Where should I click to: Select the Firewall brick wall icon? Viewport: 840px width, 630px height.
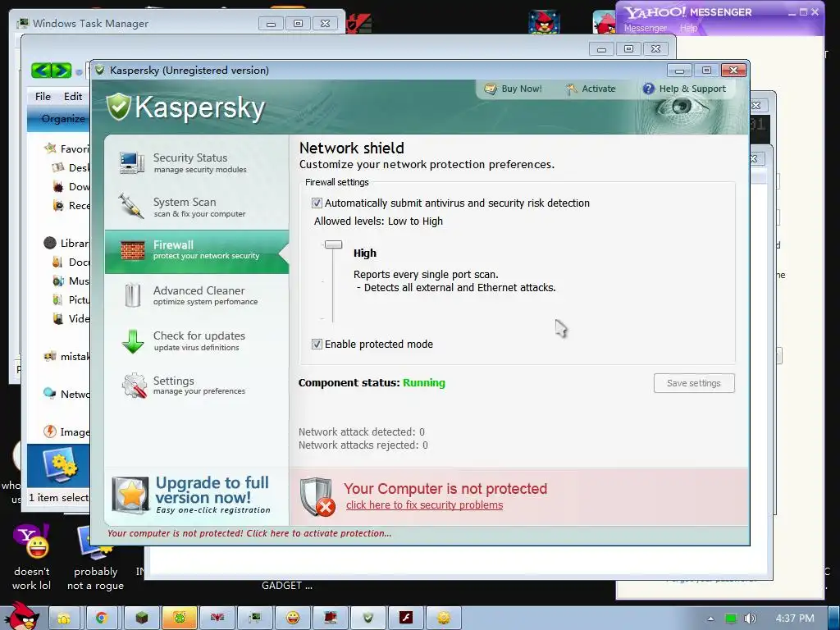pos(132,250)
